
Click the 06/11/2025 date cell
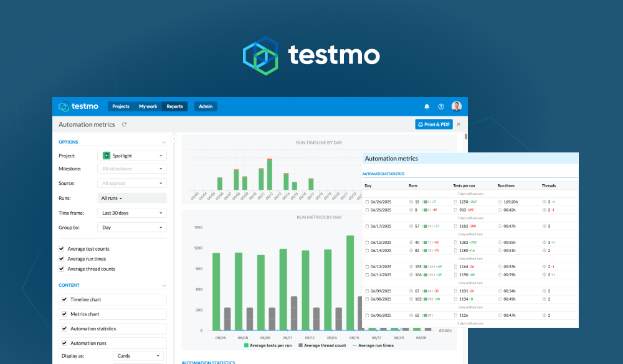pyautogui.click(x=381, y=274)
